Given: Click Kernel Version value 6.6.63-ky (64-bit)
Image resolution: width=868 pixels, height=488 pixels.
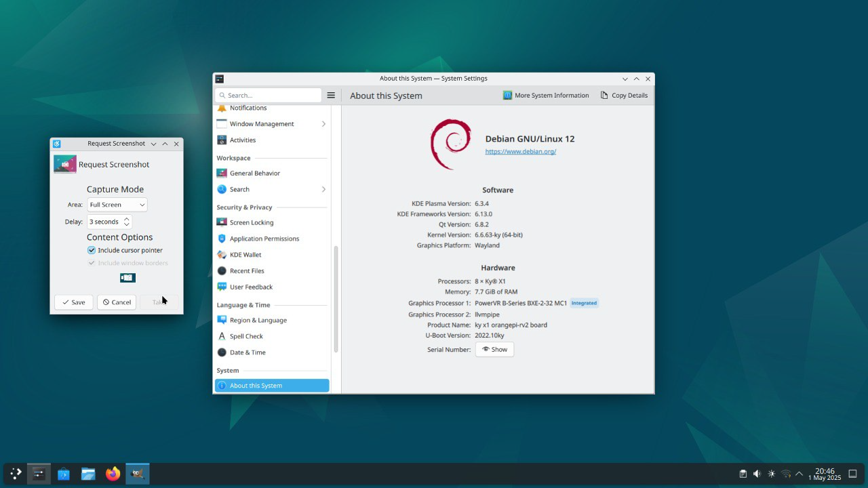Looking at the screenshot, I should [498, 235].
